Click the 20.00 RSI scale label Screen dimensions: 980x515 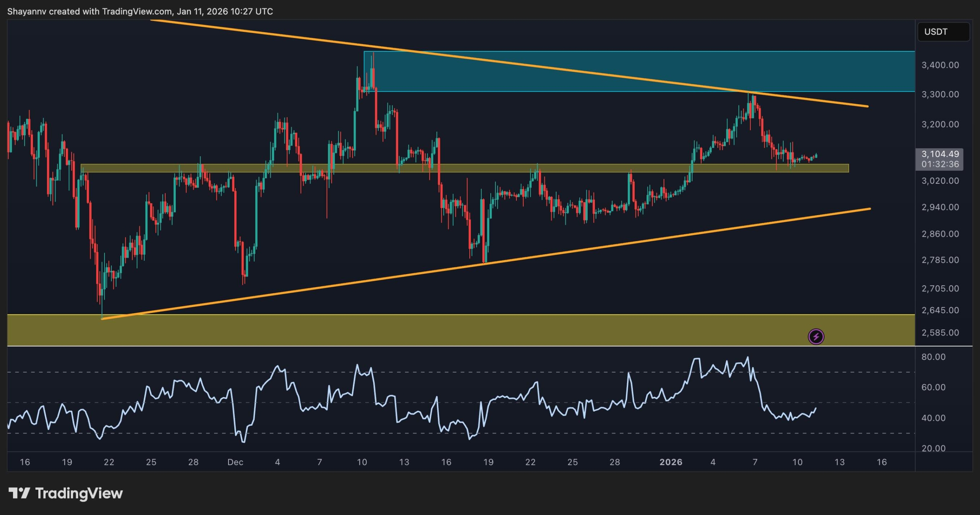(933, 448)
